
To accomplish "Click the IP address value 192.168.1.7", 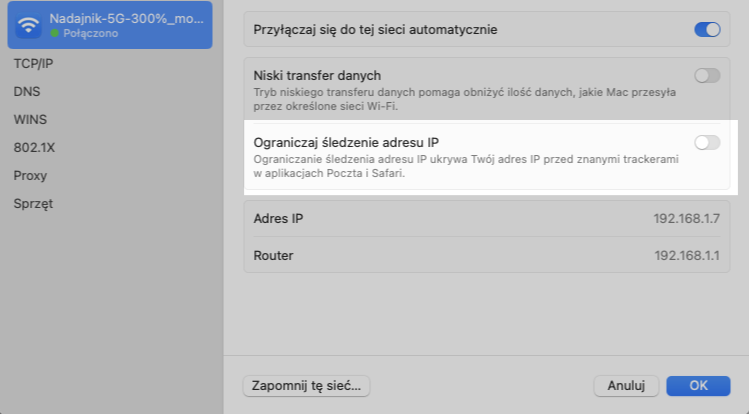I will [687, 218].
